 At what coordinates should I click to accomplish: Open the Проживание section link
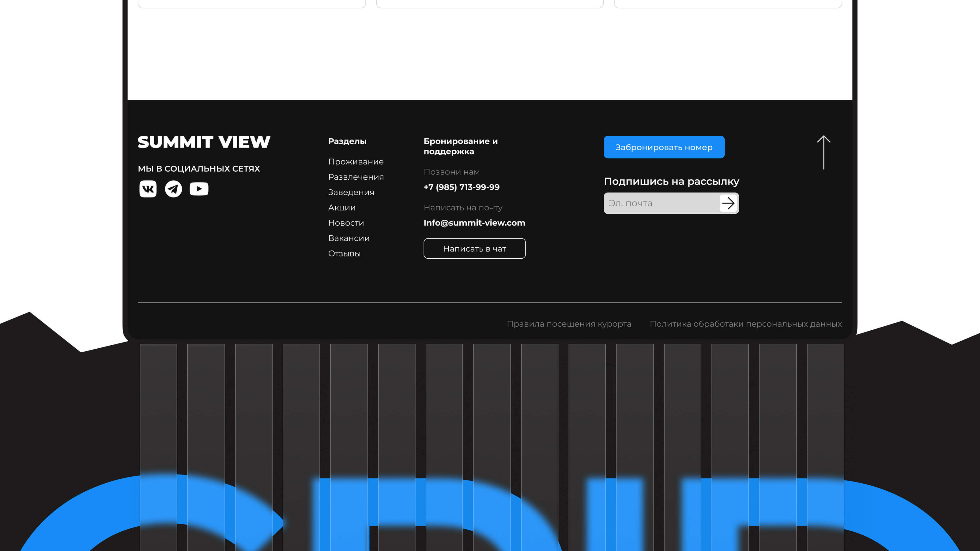pos(356,162)
